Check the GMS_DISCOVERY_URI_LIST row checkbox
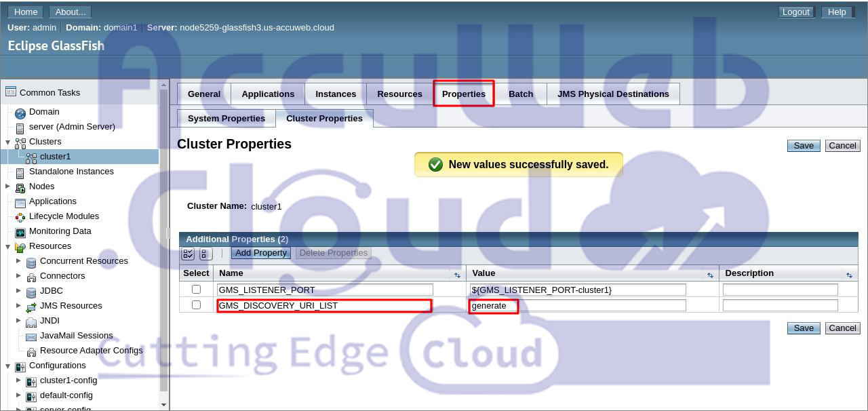 click(x=197, y=305)
